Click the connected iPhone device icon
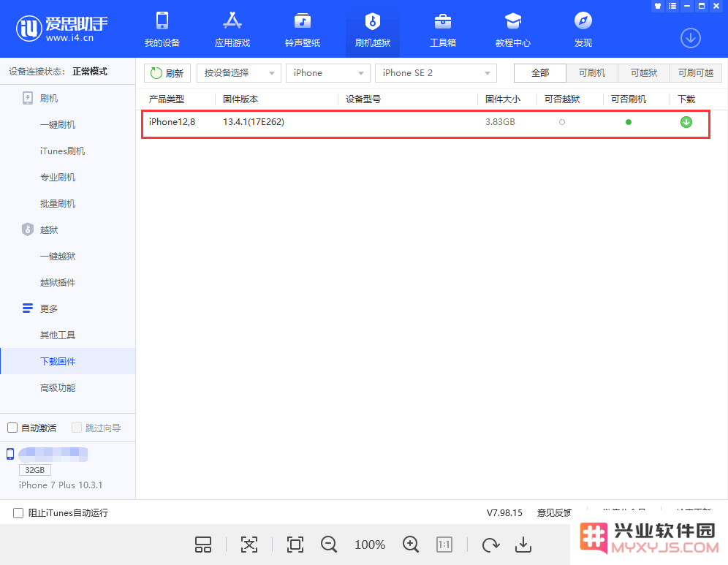Image resolution: width=728 pixels, height=565 pixels. pyautogui.click(x=10, y=454)
